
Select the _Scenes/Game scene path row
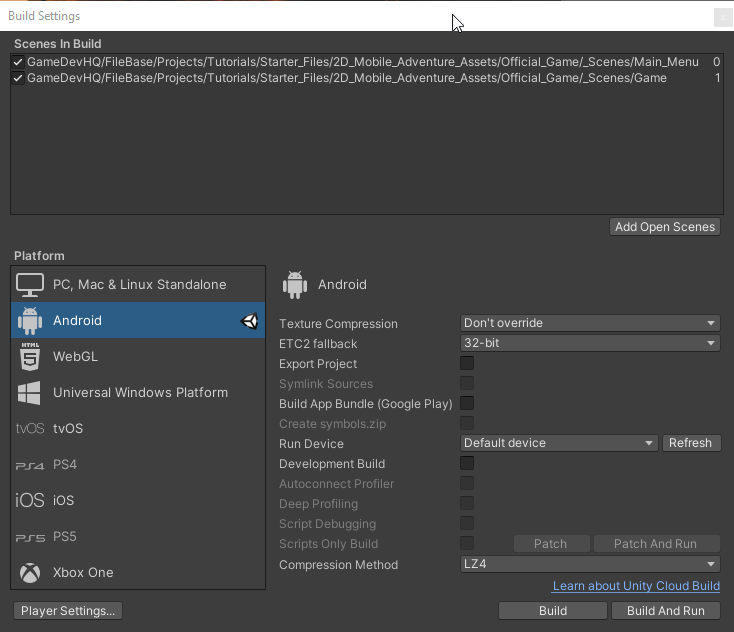pyautogui.click(x=367, y=78)
